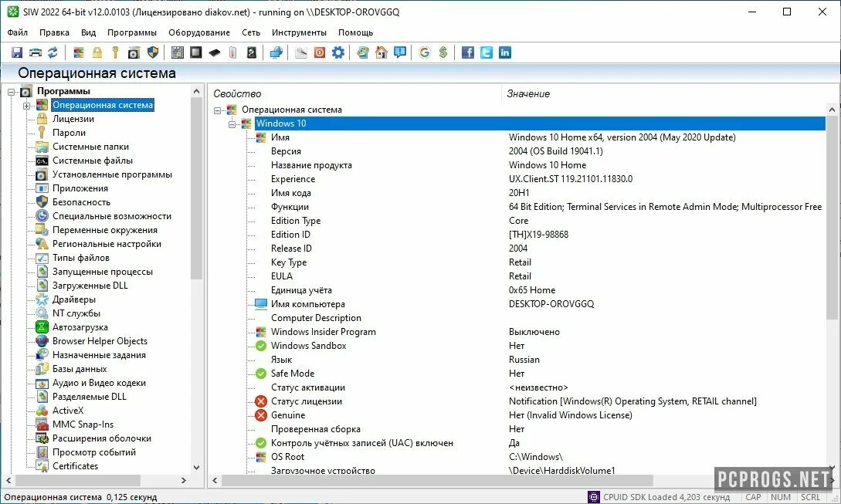This screenshot has height=504, width=841.
Task: Select Безопасность in the tree
Action: 81,202
